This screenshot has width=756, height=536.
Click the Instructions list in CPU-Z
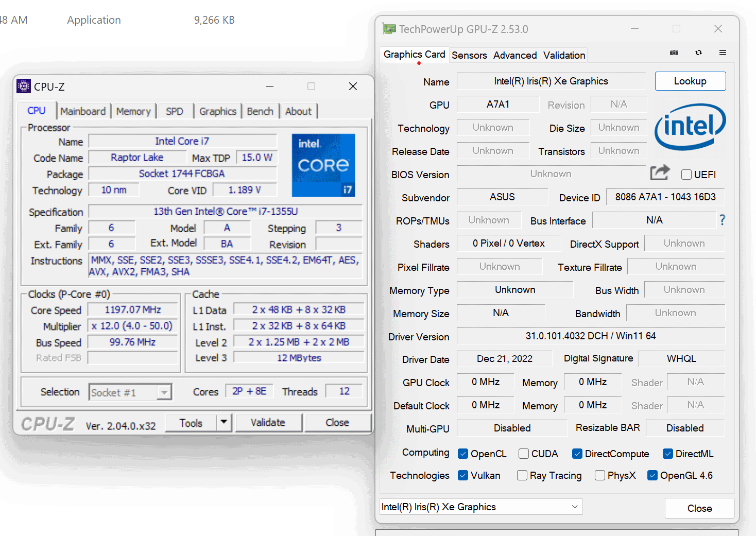[x=226, y=266]
